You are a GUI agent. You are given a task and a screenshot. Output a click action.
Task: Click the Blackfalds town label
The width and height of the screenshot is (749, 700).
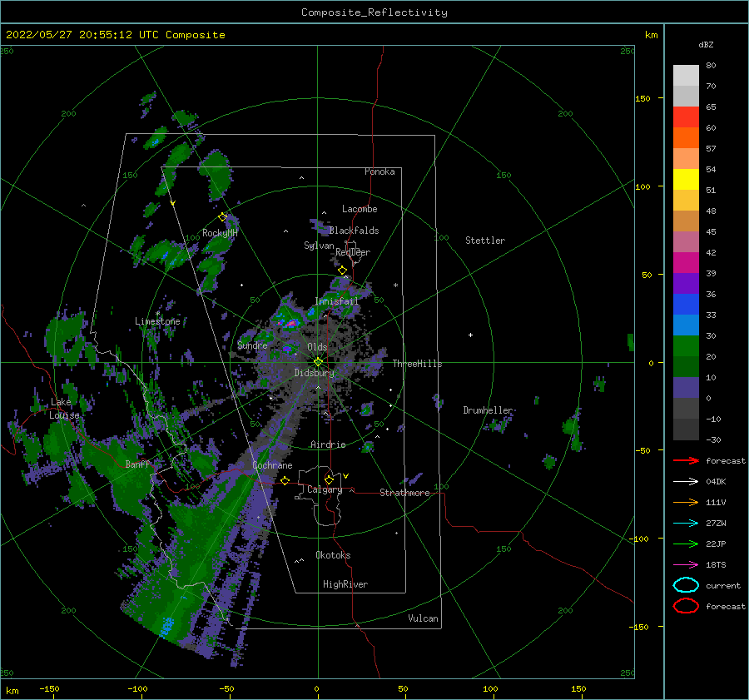coord(354,231)
